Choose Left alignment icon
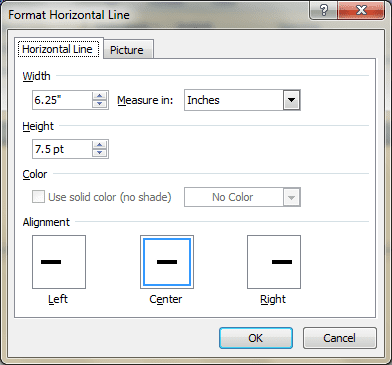 point(59,262)
